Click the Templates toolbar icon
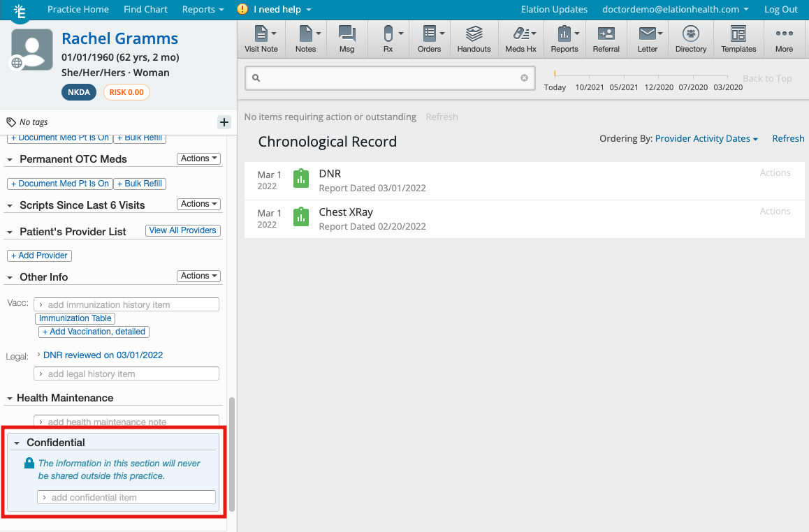Image resolution: width=809 pixels, height=532 pixels. [738, 38]
